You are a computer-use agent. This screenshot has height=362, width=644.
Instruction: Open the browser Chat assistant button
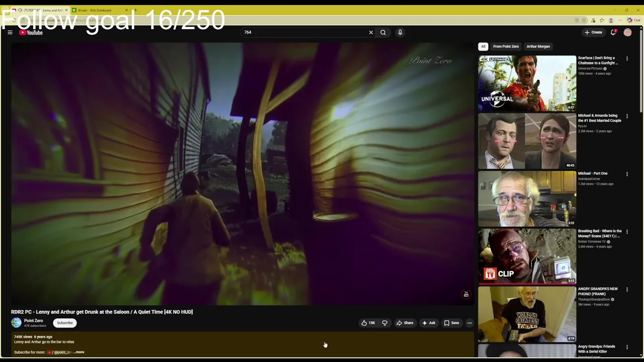pyautogui.click(x=633, y=20)
